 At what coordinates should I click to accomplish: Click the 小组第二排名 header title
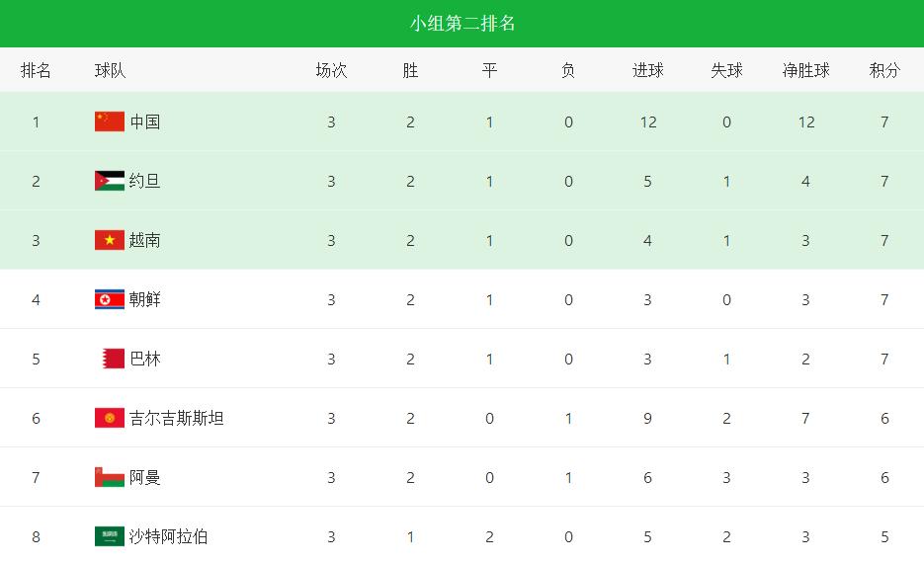[x=462, y=24]
